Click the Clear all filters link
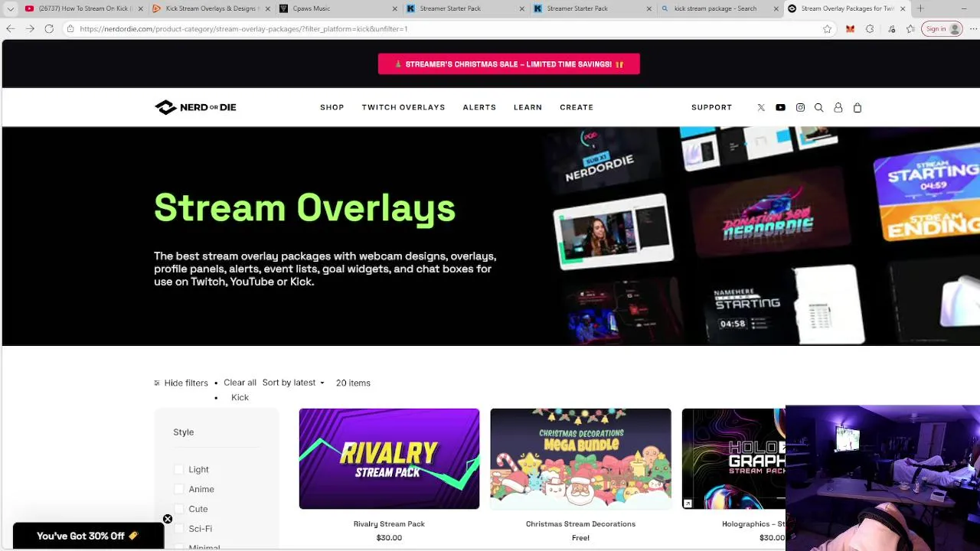This screenshot has width=980, height=551. [240, 383]
